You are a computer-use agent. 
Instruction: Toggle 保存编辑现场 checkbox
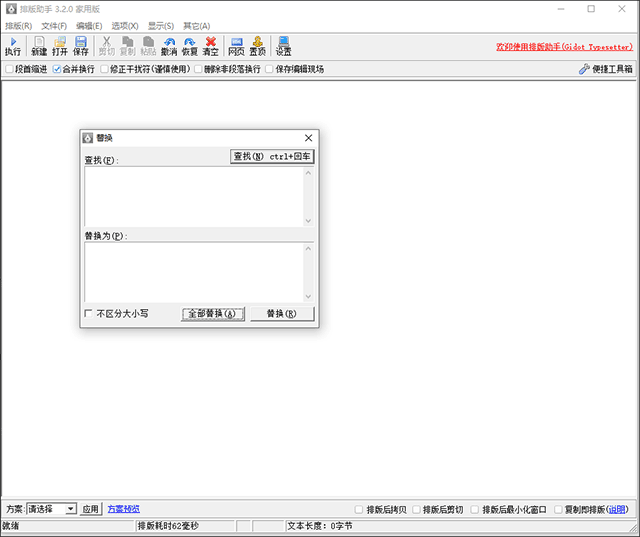pos(269,69)
